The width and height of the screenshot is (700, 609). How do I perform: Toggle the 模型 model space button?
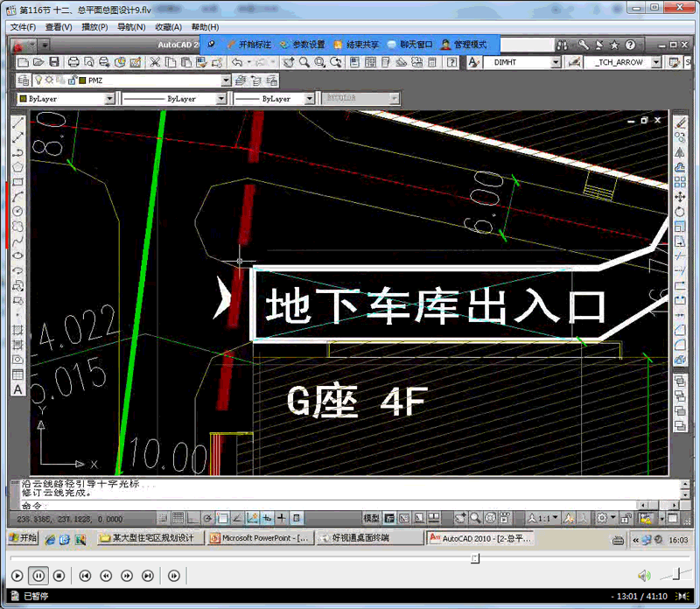coord(371,517)
